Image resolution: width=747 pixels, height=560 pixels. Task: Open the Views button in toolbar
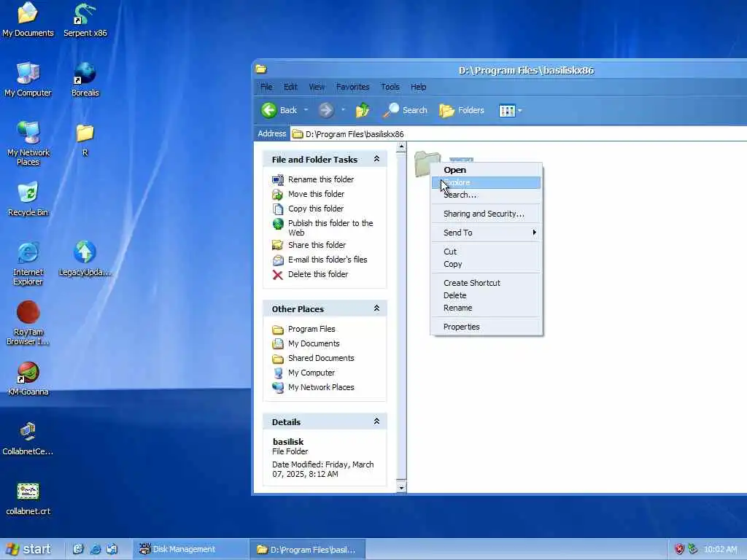coord(507,111)
